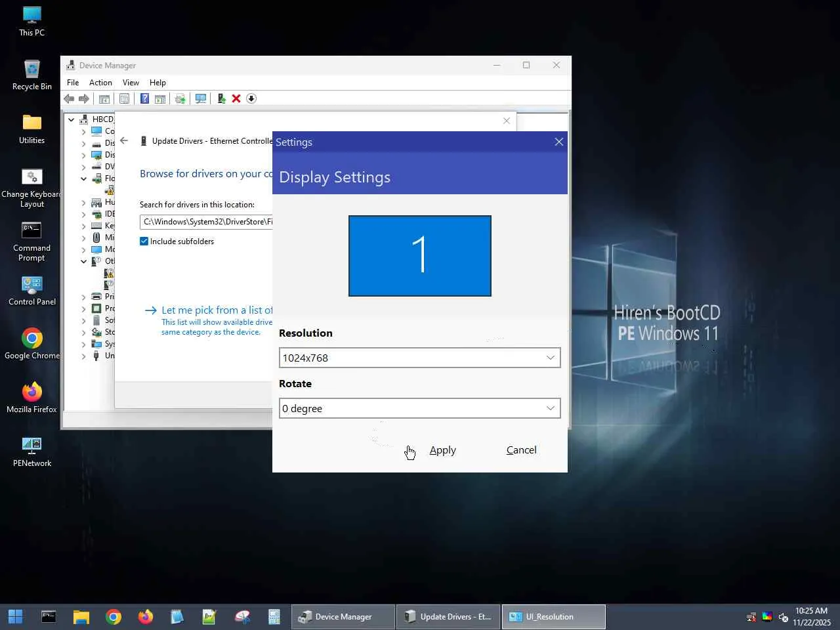Screen dimensions: 840x630
Task: Open File Explorer from the taskbar
Action: tap(81, 617)
